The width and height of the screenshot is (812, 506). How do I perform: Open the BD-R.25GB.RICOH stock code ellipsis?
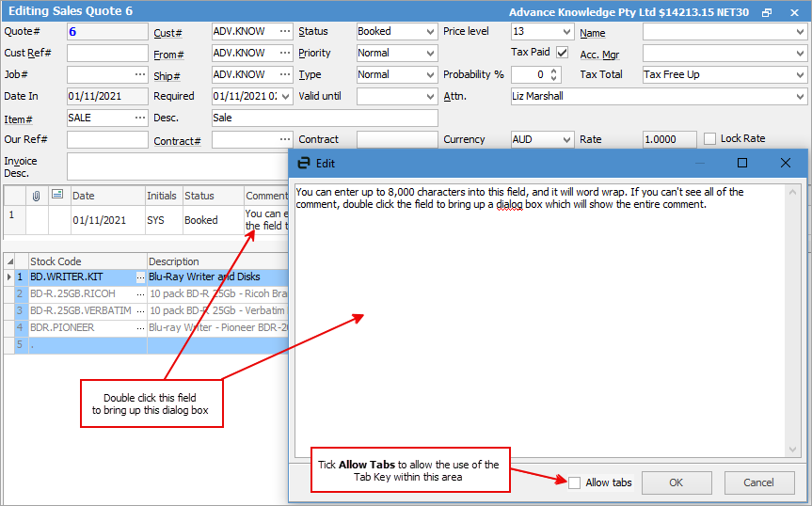click(x=140, y=294)
